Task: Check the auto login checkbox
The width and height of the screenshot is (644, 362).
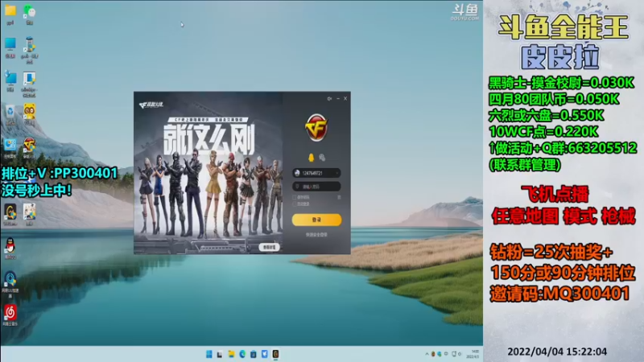Action: 294,204
